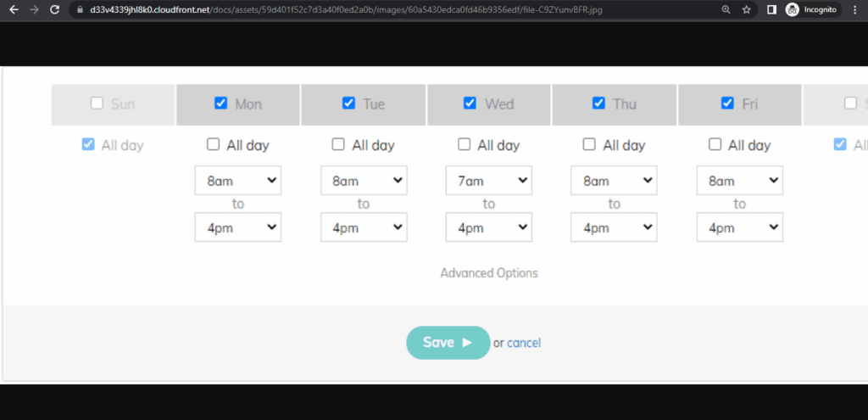Click the Wed day label
Image resolution: width=868 pixels, height=420 pixels.
click(499, 104)
